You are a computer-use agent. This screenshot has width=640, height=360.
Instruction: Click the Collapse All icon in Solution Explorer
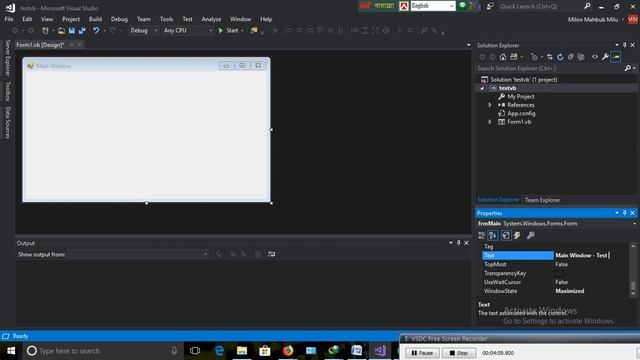571,57
